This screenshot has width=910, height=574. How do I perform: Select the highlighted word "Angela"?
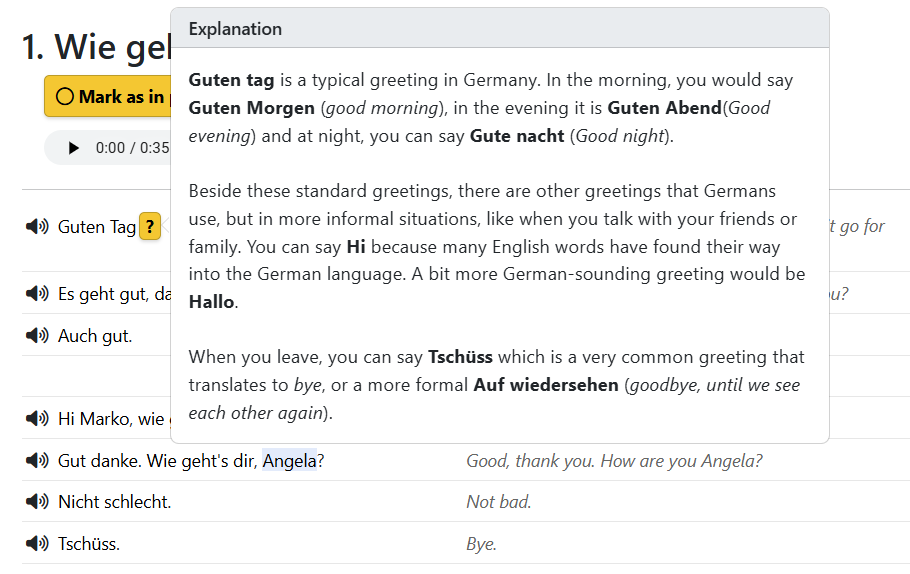[289, 461]
